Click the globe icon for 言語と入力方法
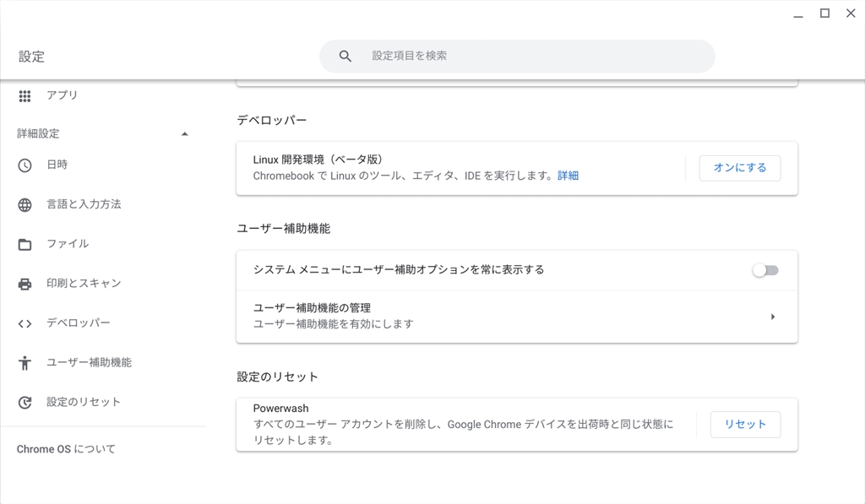 click(24, 204)
